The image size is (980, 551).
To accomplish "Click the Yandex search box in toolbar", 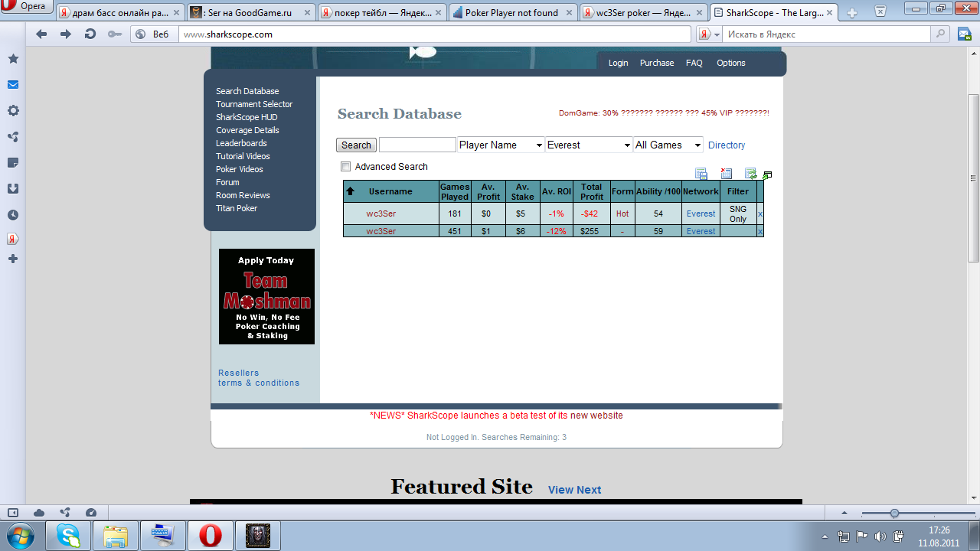I will tap(827, 34).
